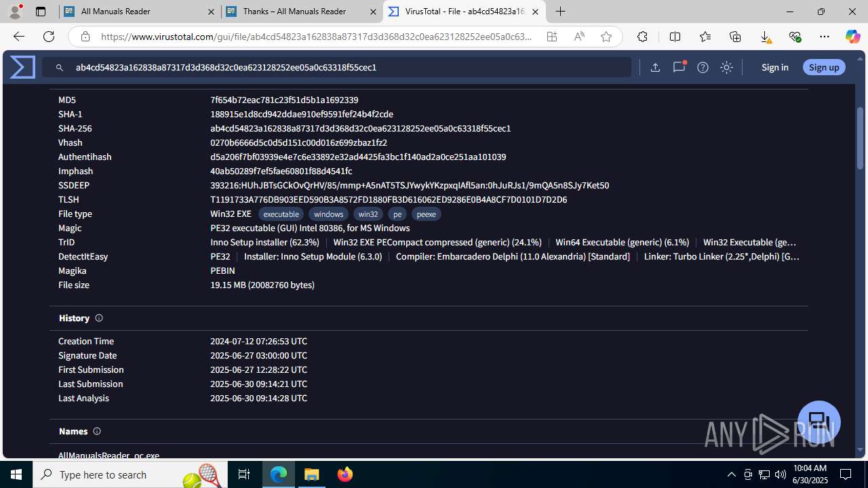This screenshot has height=488, width=868.
Task: Open the Collections icon
Action: coord(735,37)
